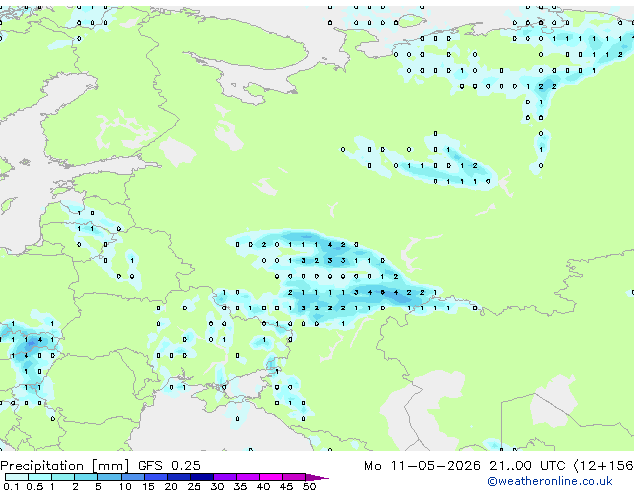The image size is (634, 490).
Task: Click the legend scale label '10'
Action: tap(125, 486)
